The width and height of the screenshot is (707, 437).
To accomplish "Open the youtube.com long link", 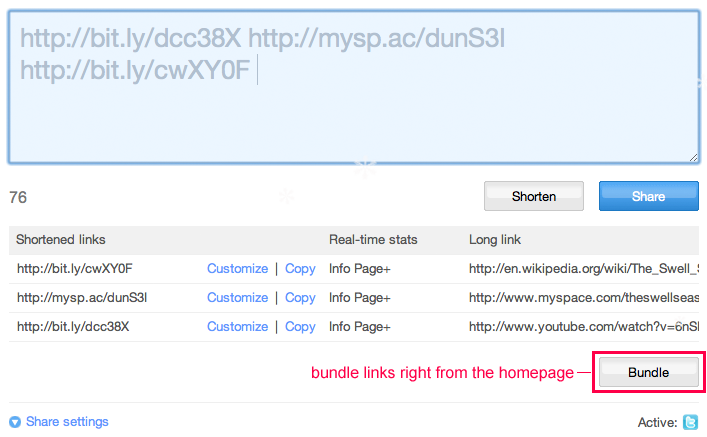I will 584,327.
